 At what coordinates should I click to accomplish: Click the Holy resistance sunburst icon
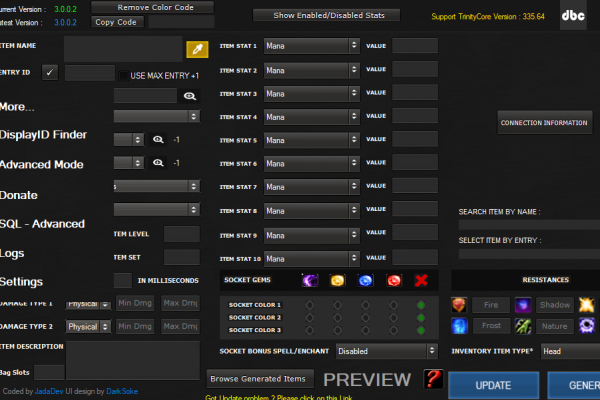tap(586, 305)
